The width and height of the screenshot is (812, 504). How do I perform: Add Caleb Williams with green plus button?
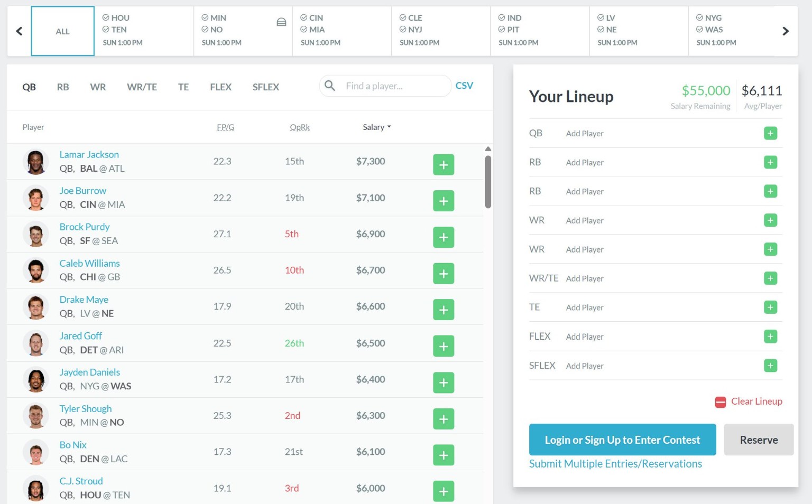pos(444,274)
